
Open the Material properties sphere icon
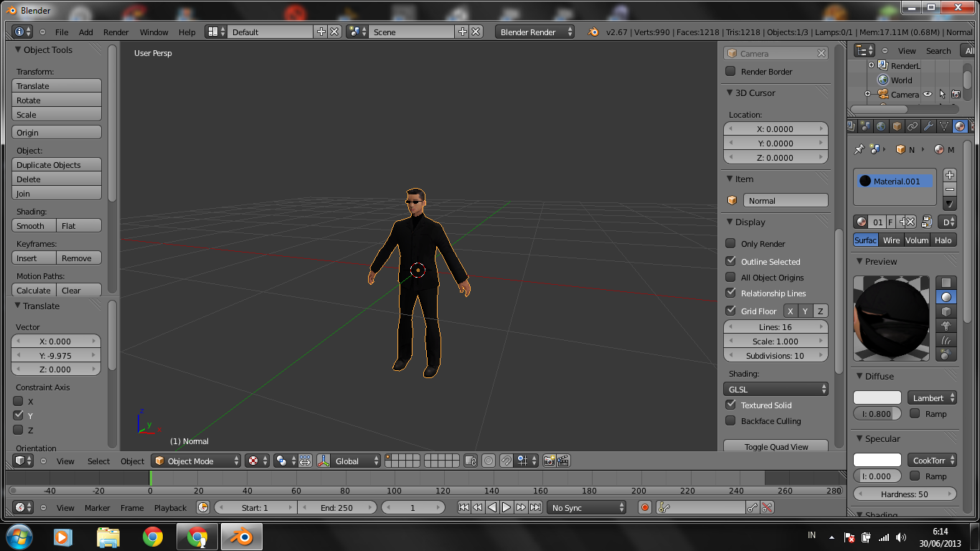point(960,126)
